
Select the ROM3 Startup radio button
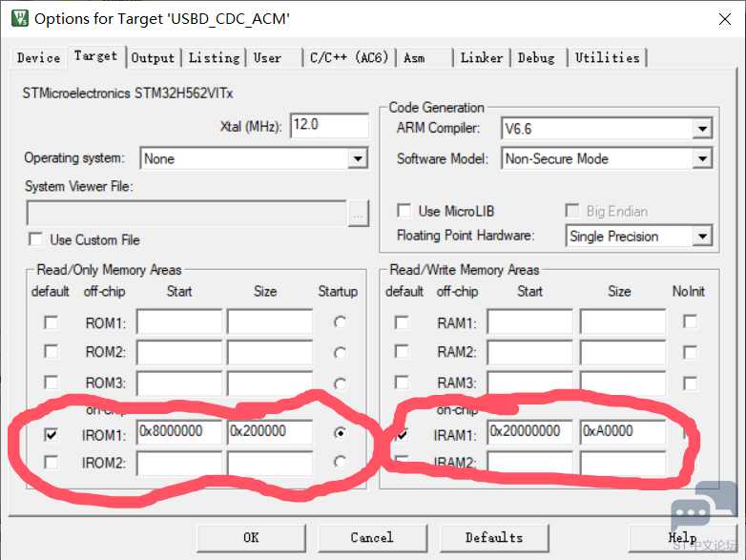coord(340,384)
